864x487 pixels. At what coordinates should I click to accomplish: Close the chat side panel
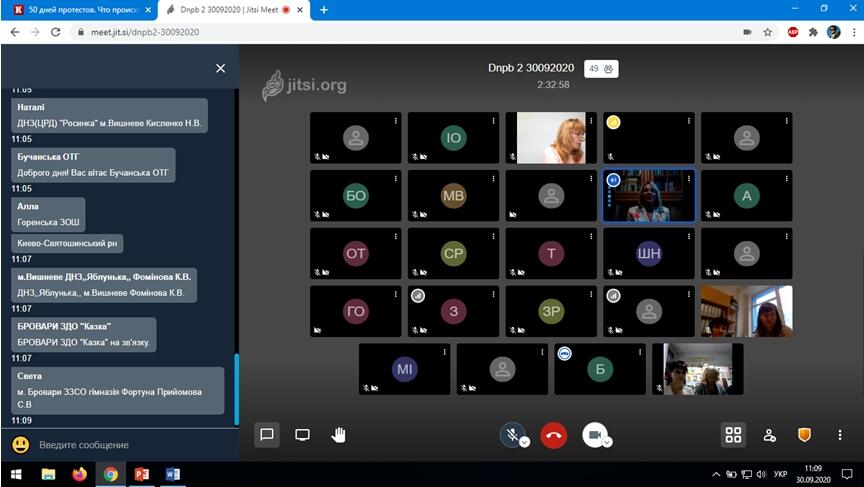point(220,68)
